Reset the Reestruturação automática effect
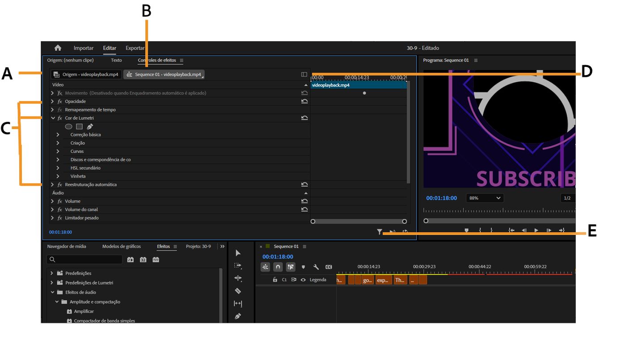This screenshot has width=617, height=364. tap(304, 184)
